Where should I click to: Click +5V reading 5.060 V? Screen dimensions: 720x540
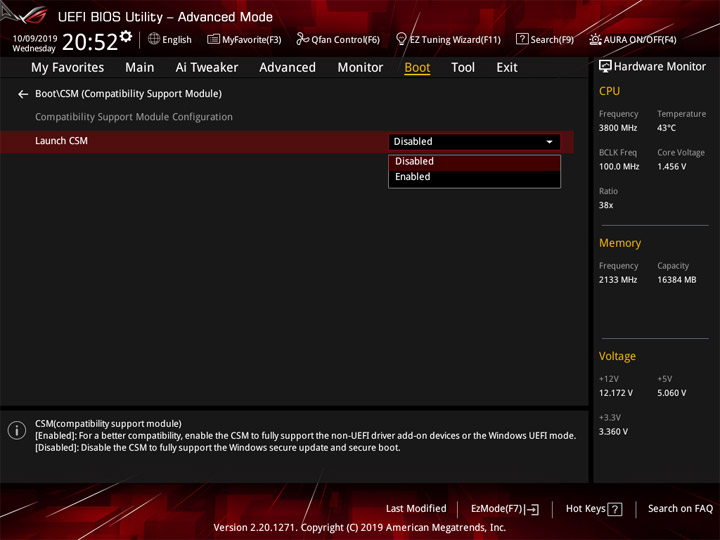[x=671, y=393]
